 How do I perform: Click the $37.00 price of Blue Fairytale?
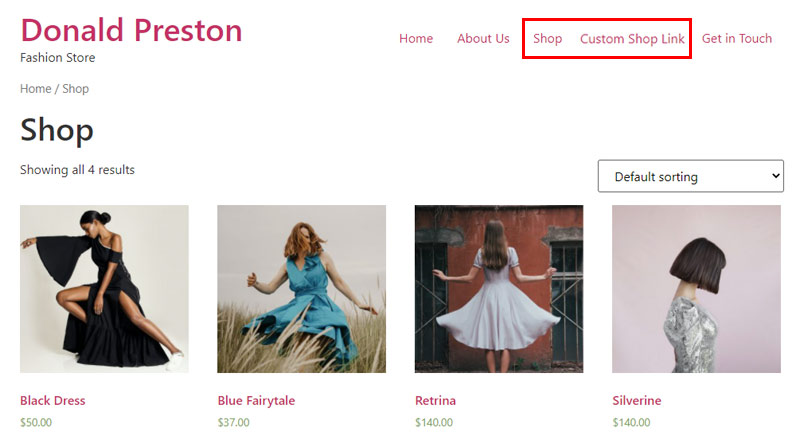pyautogui.click(x=233, y=423)
